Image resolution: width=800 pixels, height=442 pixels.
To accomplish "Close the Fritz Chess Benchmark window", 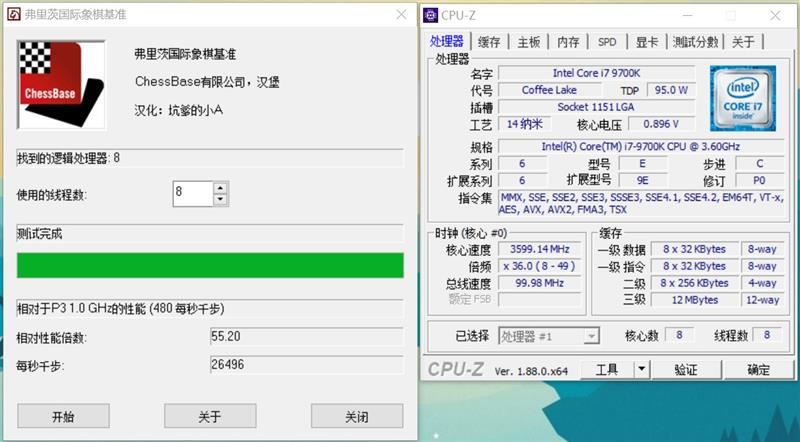I will 402,14.
